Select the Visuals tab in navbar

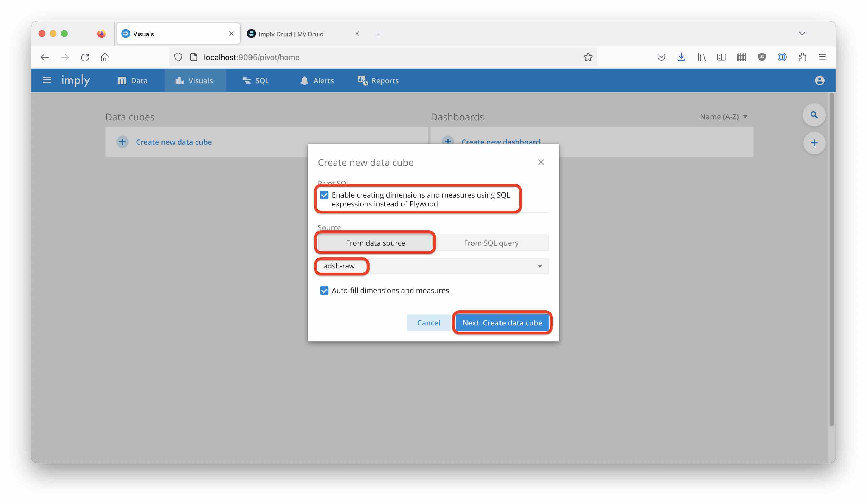pos(196,80)
